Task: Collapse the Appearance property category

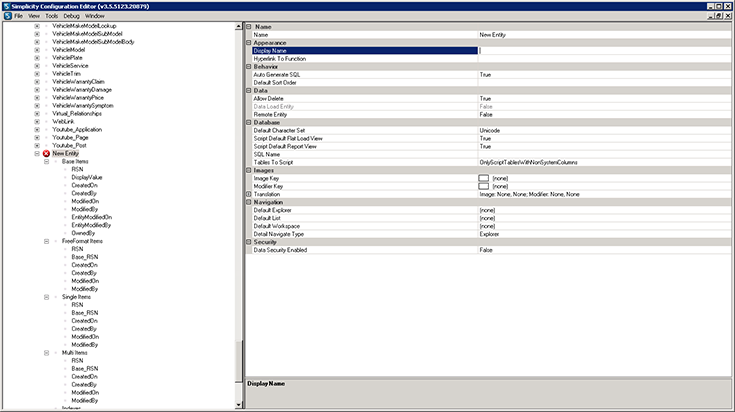Action: [249, 43]
